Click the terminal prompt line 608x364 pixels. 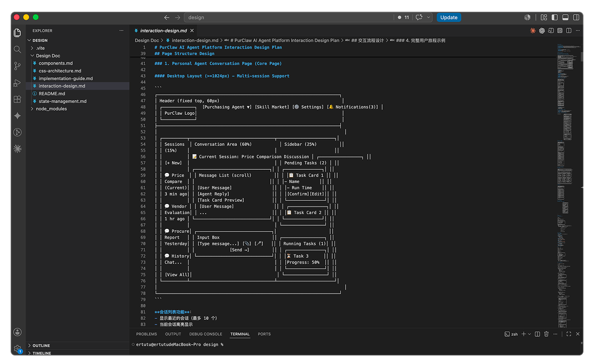point(180,345)
